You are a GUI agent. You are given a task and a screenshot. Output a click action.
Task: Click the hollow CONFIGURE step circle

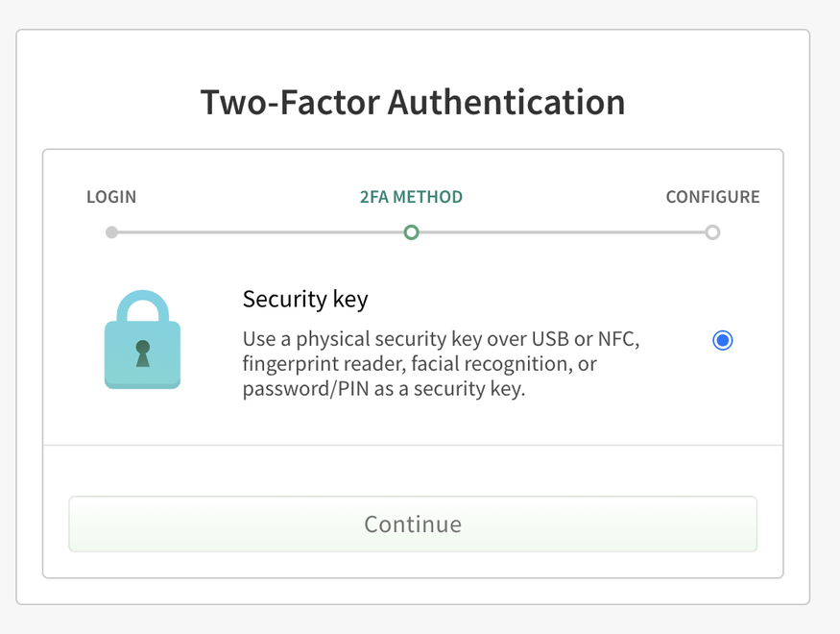712,232
